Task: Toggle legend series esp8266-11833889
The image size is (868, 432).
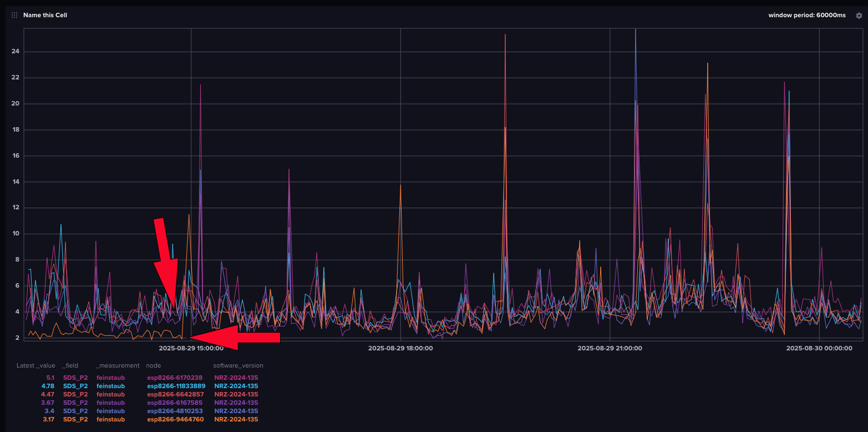Action: (176, 386)
